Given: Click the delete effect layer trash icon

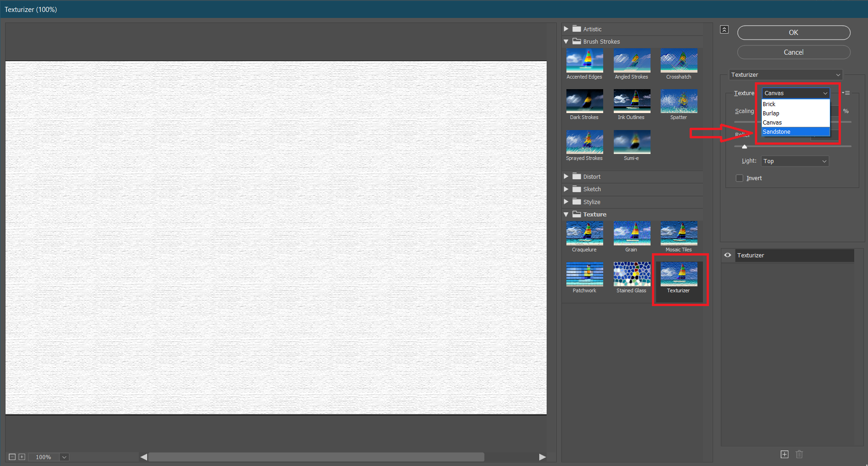Looking at the screenshot, I should (x=799, y=454).
